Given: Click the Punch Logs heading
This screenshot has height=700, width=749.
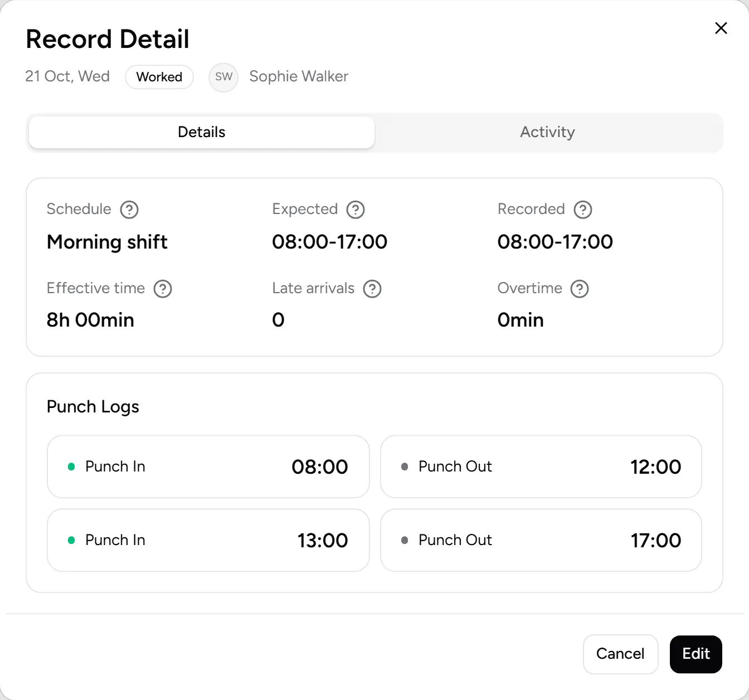Looking at the screenshot, I should pyautogui.click(x=93, y=407).
